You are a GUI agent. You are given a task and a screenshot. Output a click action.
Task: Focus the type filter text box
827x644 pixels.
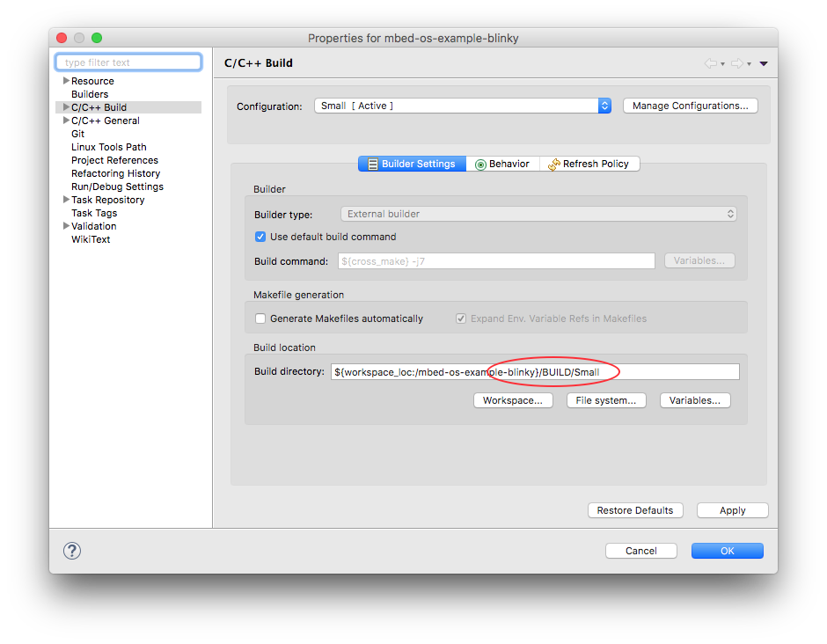128,62
